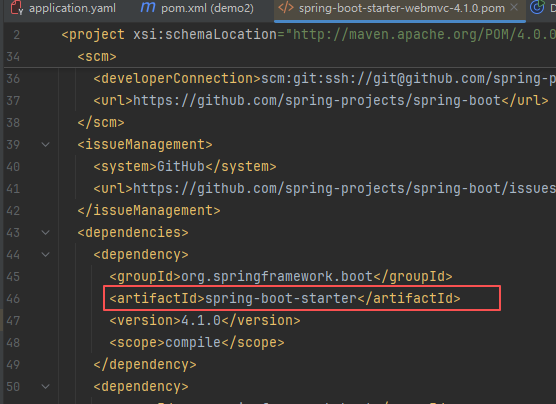Click the developerConnection line text

pyautogui.click(x=324, y=78)
